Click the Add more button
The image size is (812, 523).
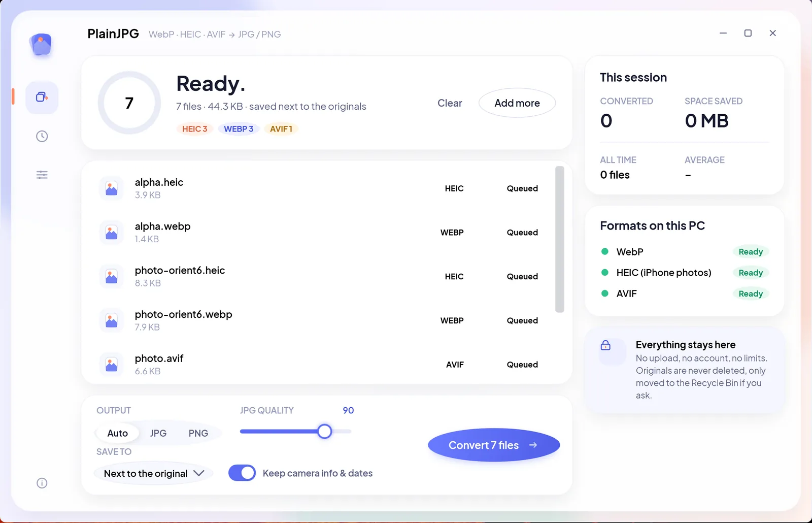point(517,103)
